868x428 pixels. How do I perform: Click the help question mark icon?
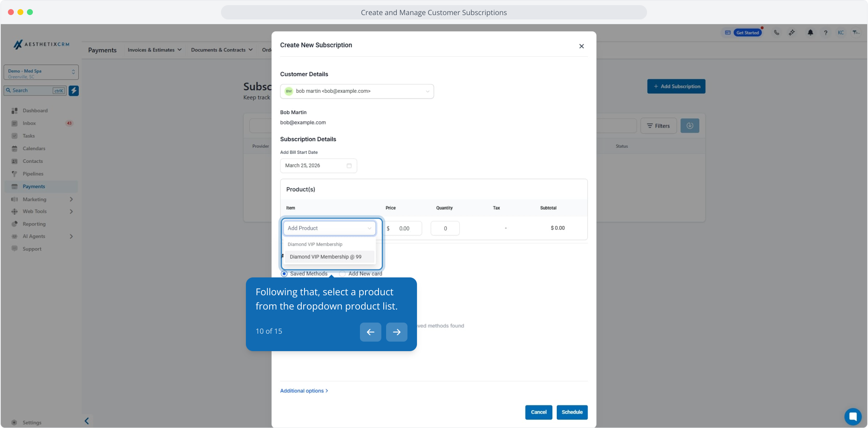coord(826,33)
